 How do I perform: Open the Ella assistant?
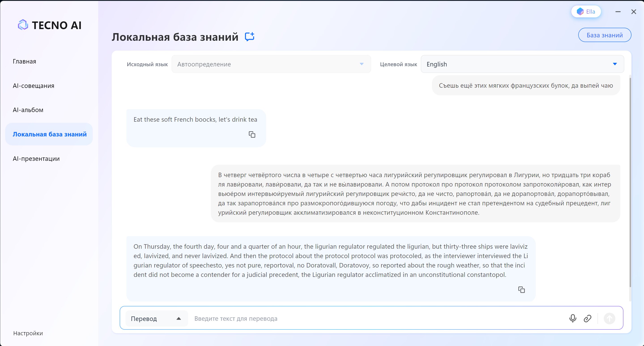pos(586,11)
